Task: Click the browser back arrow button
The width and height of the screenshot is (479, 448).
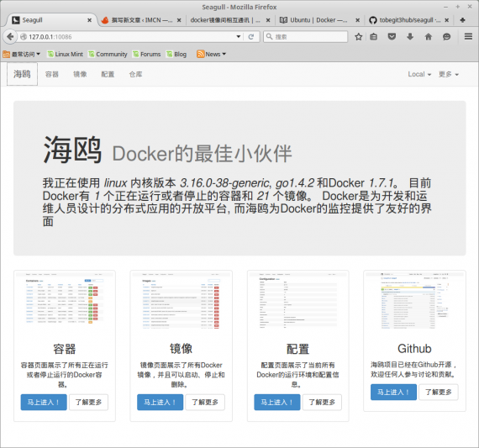Action: (10, 37)
